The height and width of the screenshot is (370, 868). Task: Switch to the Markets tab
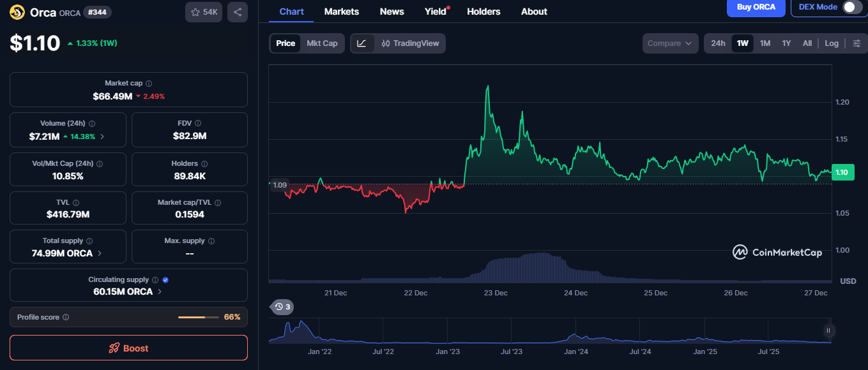click(x=341, y=11)
